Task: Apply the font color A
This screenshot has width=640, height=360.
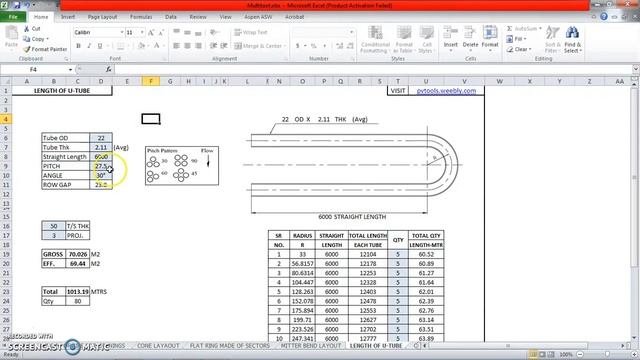Action: pyautogui.click(x=156, y=46)
